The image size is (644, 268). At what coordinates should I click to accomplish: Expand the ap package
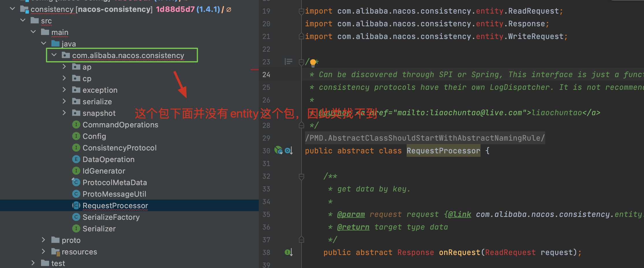tap(64, 66)
